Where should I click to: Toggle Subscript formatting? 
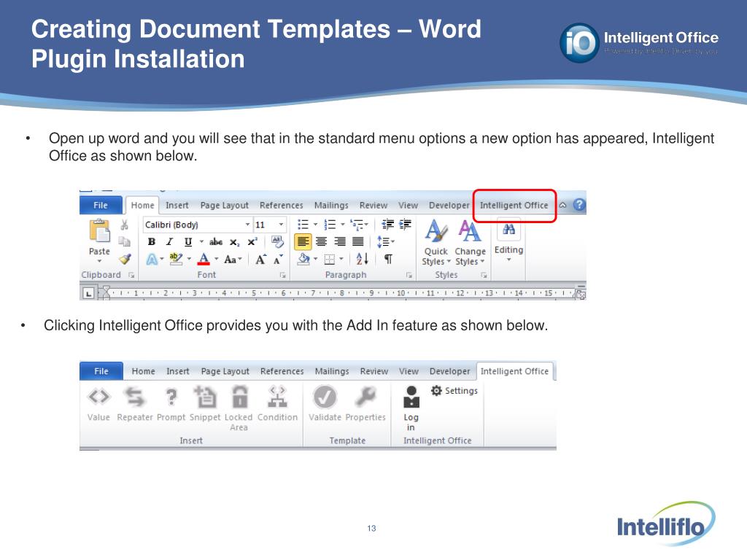(x=234, y=242)
